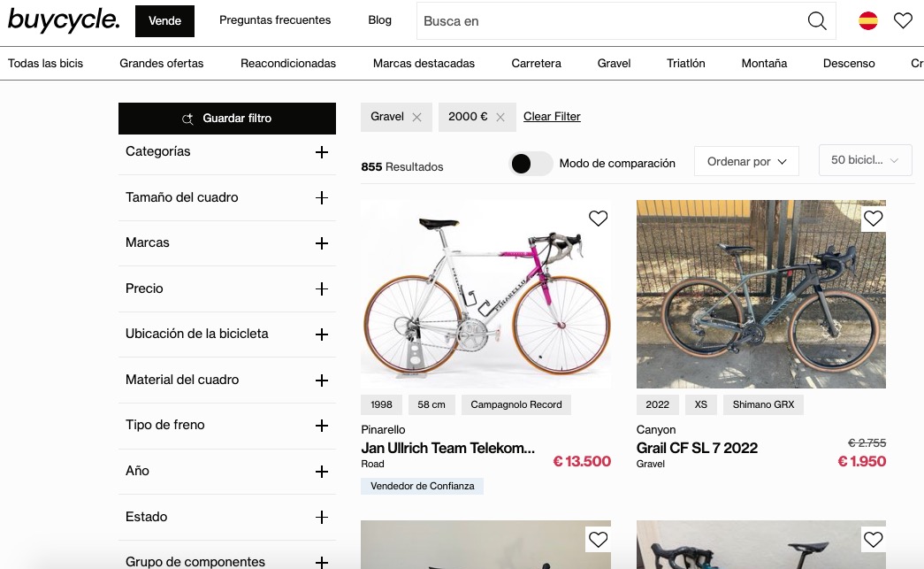This screenshot has width=924, height=569.
Task: Click the Vende button
Action: pyautogui.click(x=164, y=21)
